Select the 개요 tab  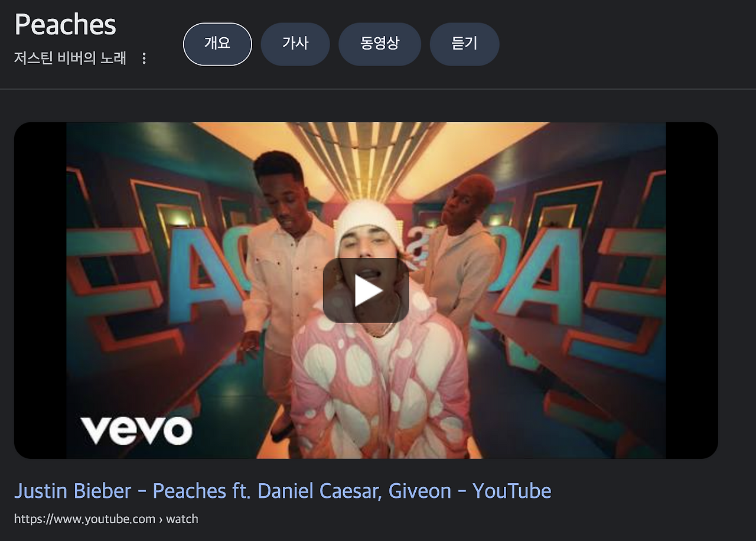click(217, 44)
